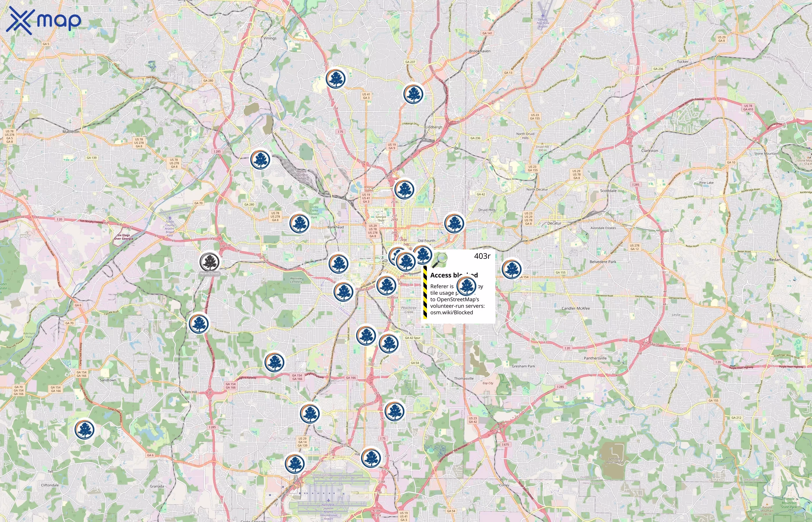Click the Panthersville label
Screen dimensions: 812x522
point(595,358)
